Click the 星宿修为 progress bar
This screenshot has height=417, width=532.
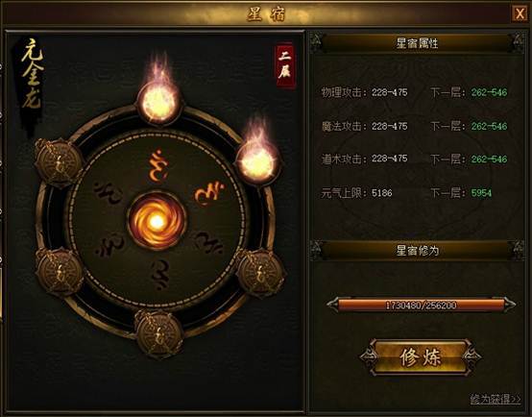[x=421, y=305]
